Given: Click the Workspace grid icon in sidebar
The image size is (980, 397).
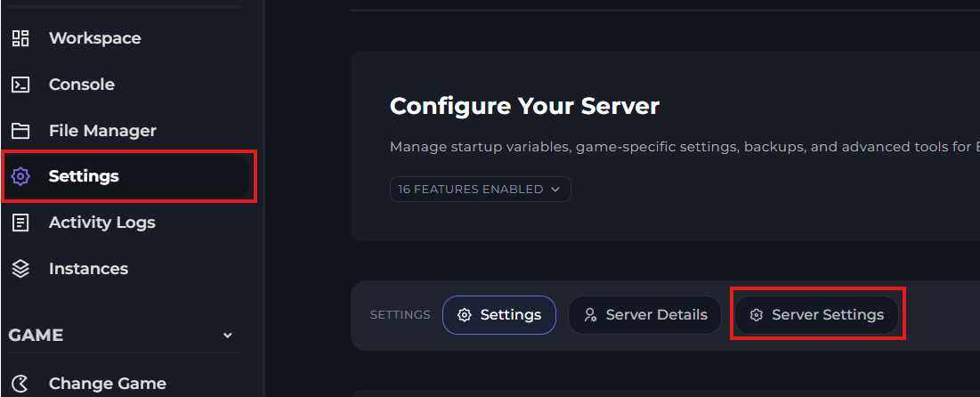Looking at the screenshot, I should pos(20,38).
